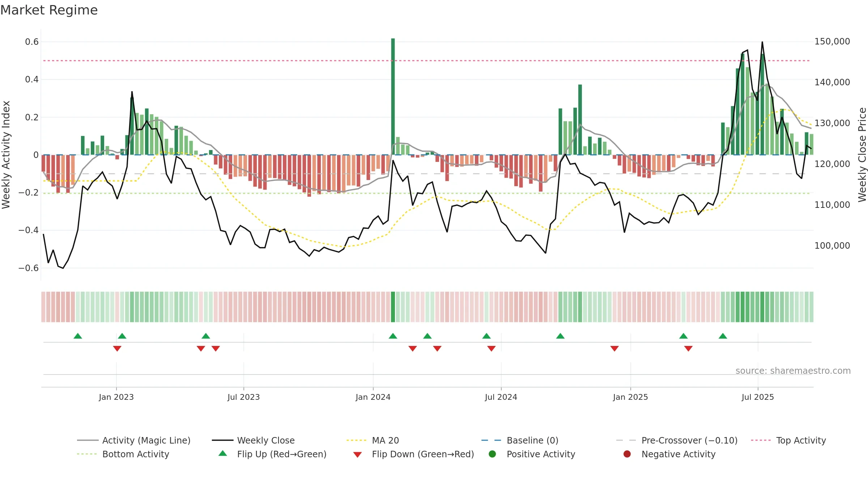868x488 pixels.
Task: Click the −0.4 left axis label
Action: coord(29,230)
